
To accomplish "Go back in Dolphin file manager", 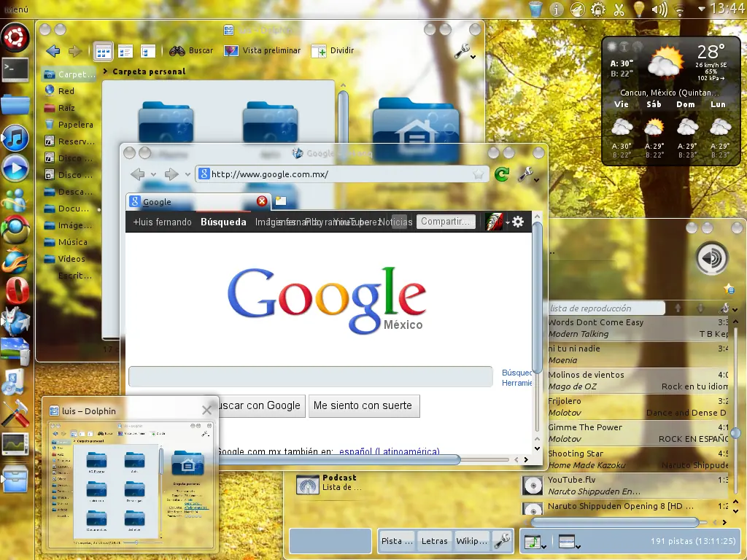I will [53, 50].
